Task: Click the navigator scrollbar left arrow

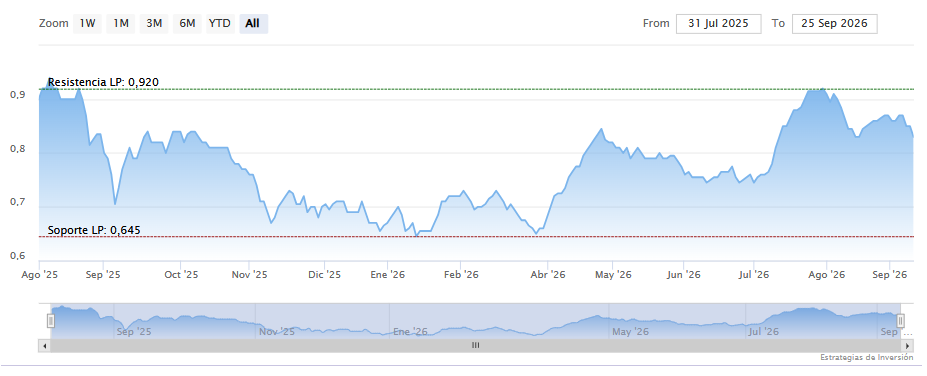Action: (x=43, y=345)
